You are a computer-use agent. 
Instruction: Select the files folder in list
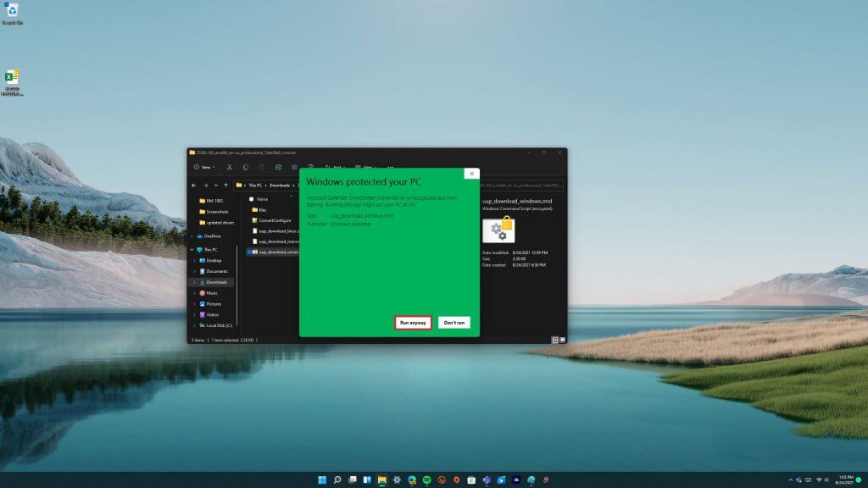(x=259, y=210)
